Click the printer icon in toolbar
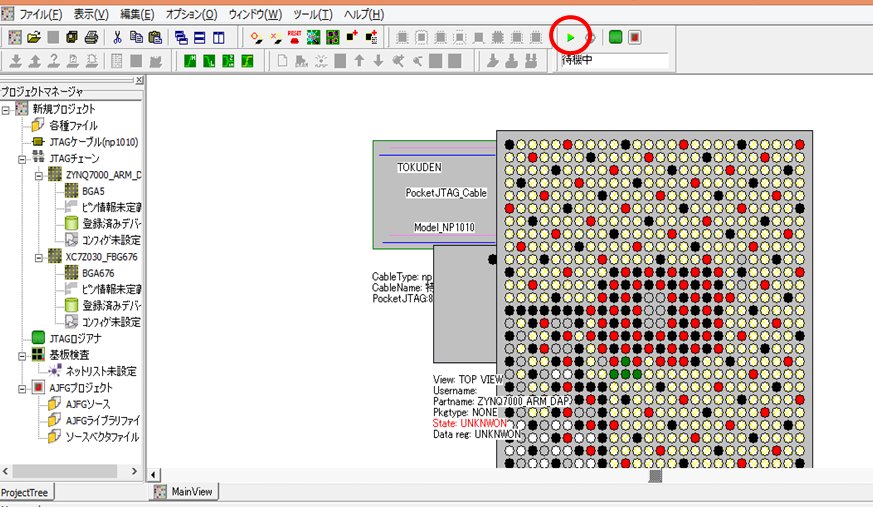Screen dimensions: 873x507 point(92,37)
